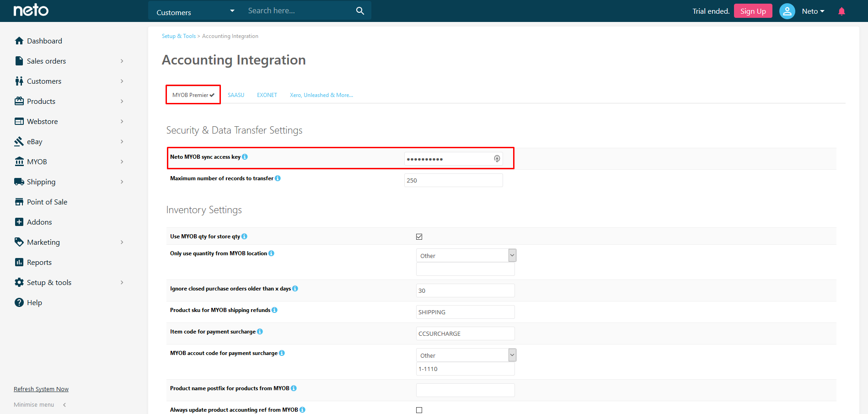Click the Sign Up button
The width and height of the screenshot is (868, 414).
coord(753,11)
